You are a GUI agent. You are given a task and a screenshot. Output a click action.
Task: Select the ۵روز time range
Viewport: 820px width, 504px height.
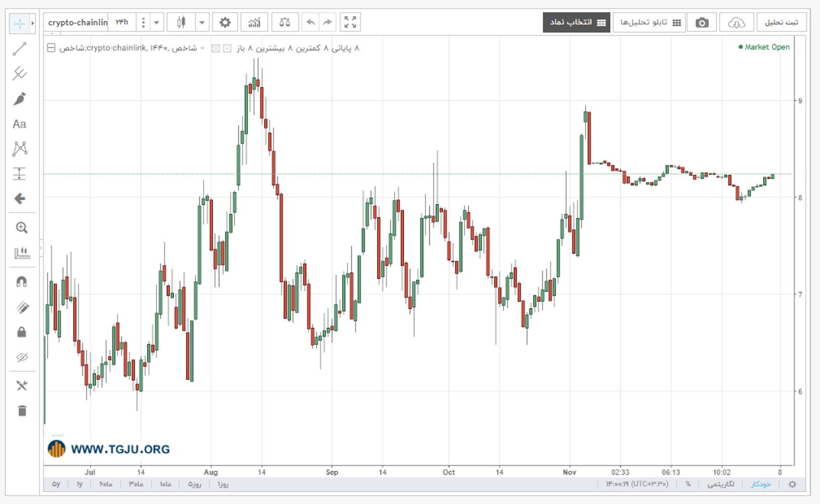click(195, 484)
